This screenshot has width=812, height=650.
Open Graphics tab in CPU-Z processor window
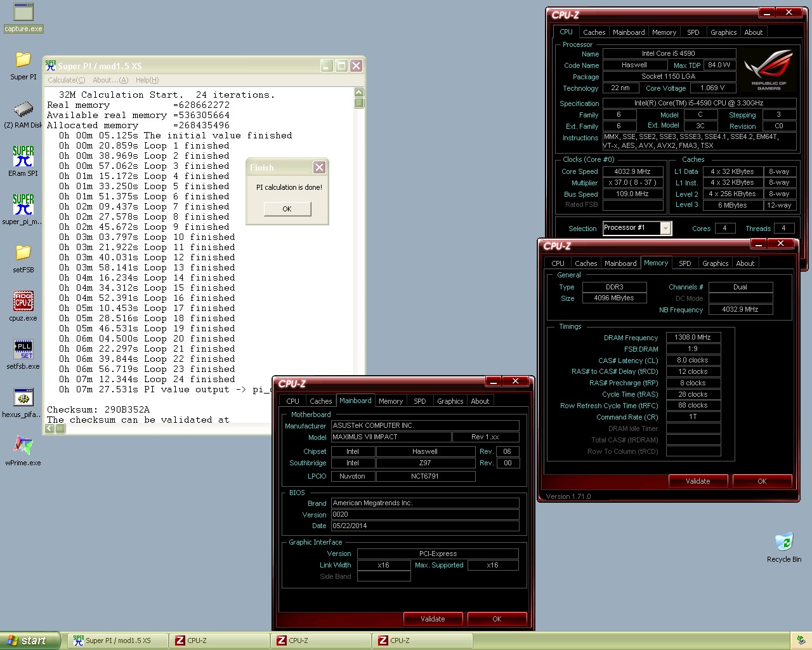coord(724,32)
